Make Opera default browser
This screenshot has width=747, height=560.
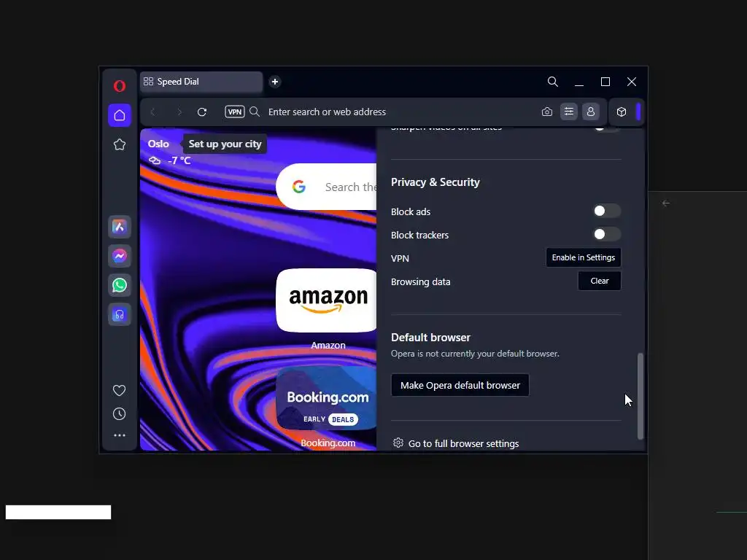(x=460, y=385)
